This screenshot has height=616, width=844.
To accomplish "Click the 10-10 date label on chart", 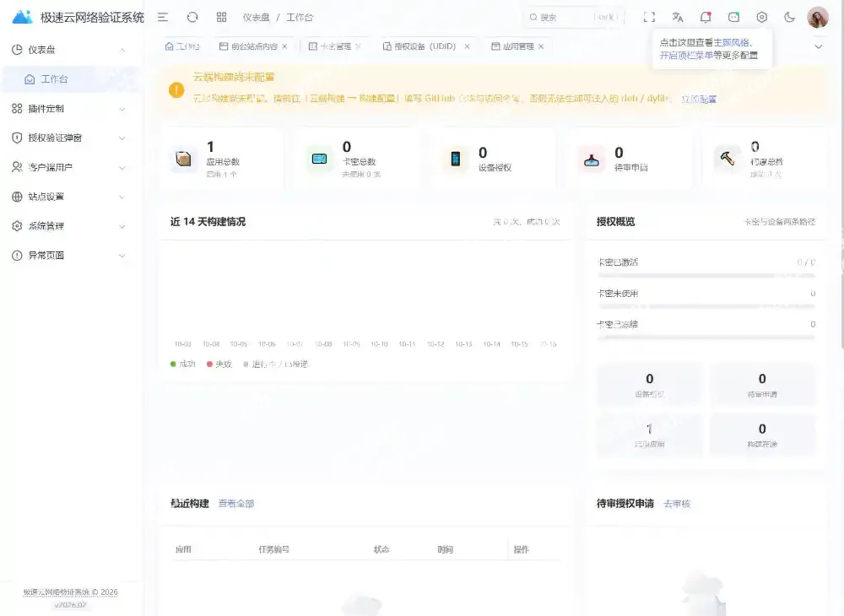I will click(379, 344).
